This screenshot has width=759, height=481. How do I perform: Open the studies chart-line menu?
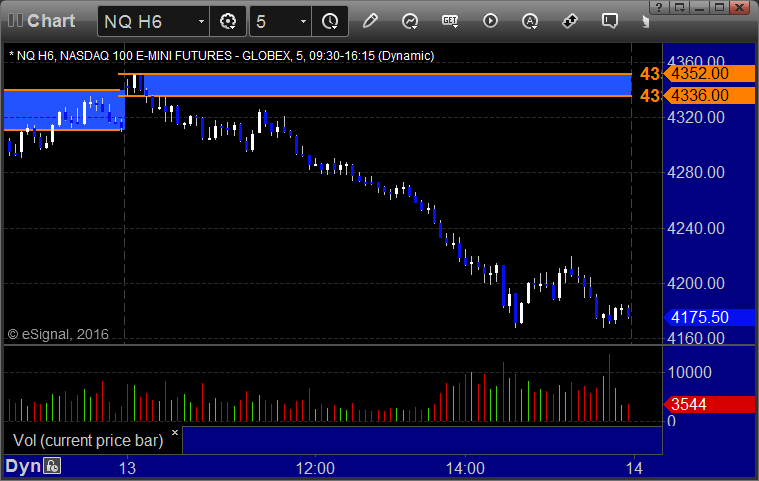(x=410, y=21)
